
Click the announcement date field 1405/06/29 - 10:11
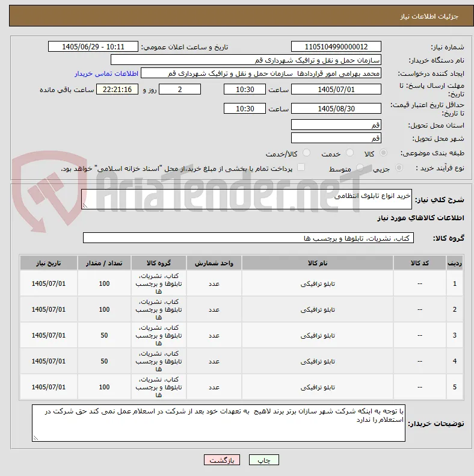[93, 47]
